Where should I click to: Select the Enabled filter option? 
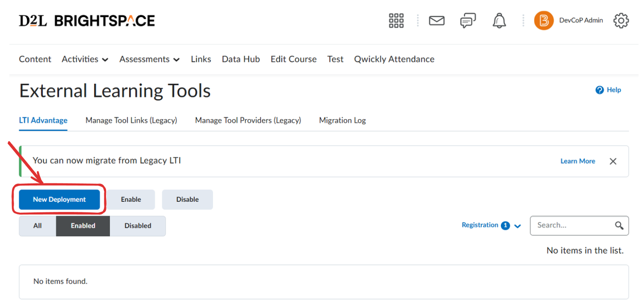83,226
